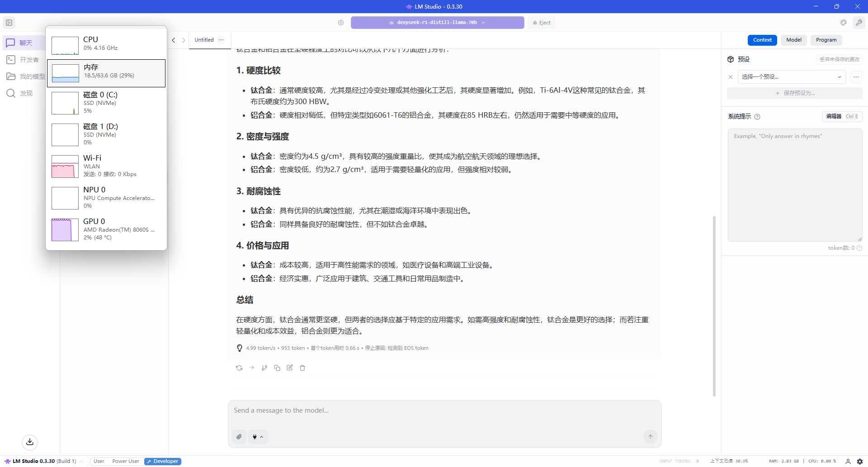This screenshot has width=868, height=467.
Task: Branch the conversation from this message
Action: click(264, 368)
